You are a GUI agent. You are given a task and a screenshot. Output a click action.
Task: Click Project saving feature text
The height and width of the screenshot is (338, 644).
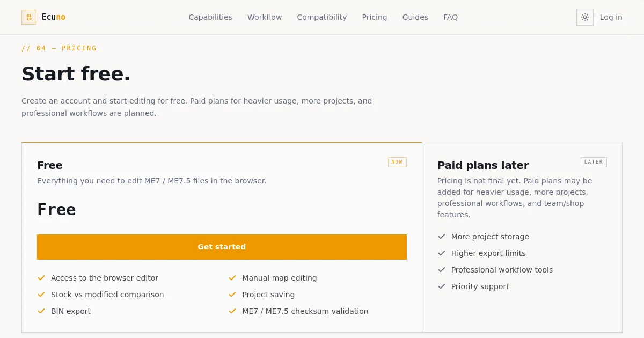point(268,295)
